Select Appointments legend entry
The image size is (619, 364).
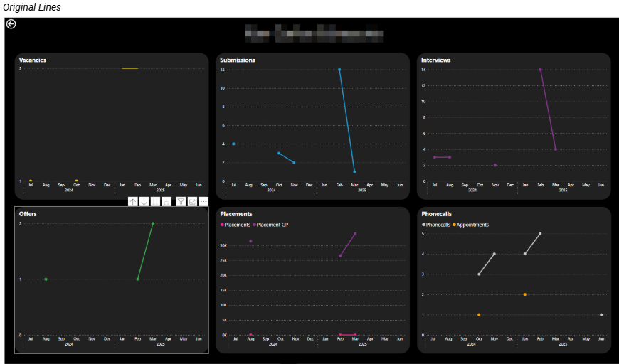pyautogui.click(x=470, y=225)
